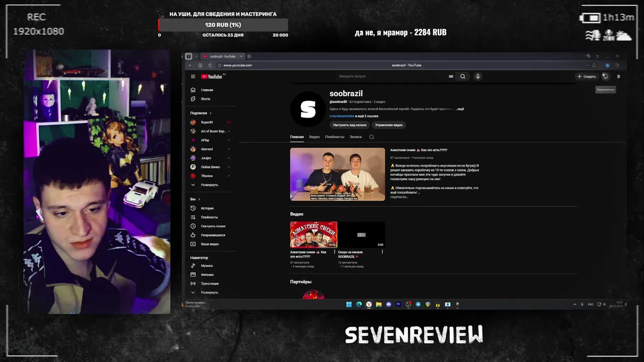The image size is (644, 362).
Task: Open the Подписки section header
Action: coord(201,113)
